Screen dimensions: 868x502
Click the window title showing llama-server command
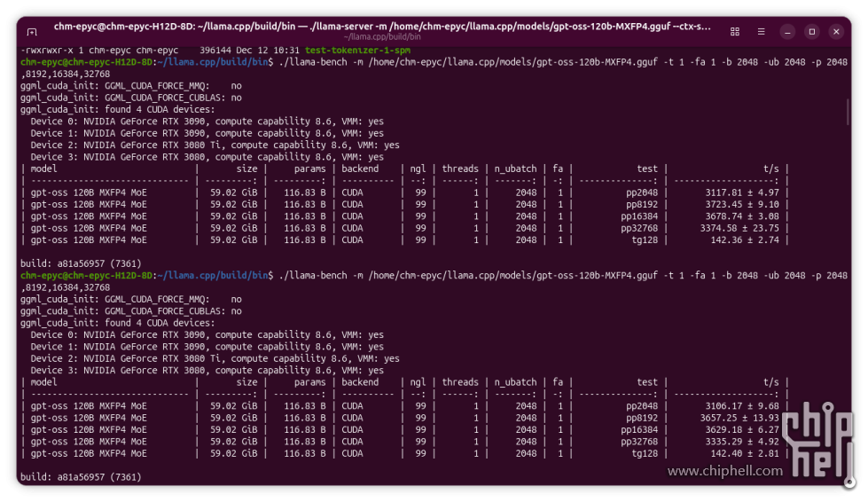pos(382,26)
